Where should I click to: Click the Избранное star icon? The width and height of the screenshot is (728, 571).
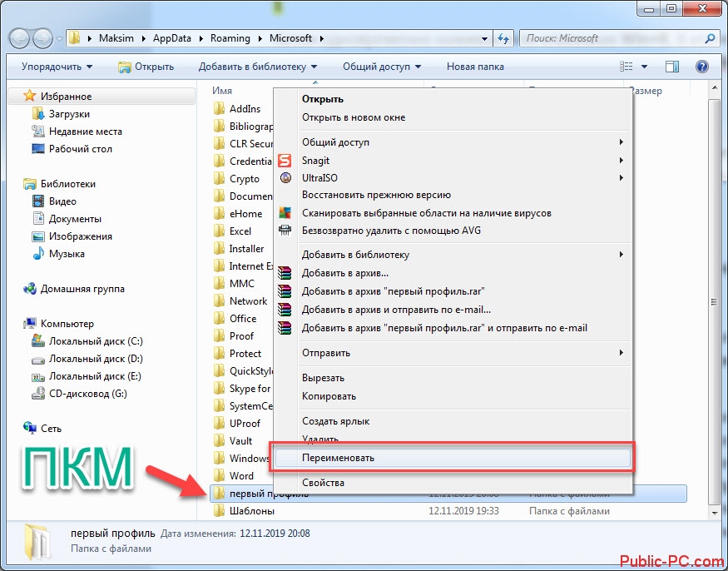point(29,97)
